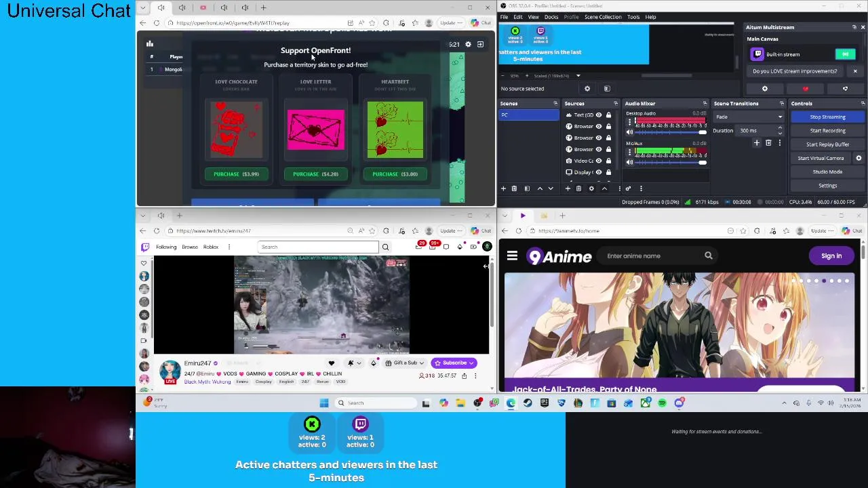Click the Aitum Multistream heart button
Screen dimensions: 868x488
[805, 89]
